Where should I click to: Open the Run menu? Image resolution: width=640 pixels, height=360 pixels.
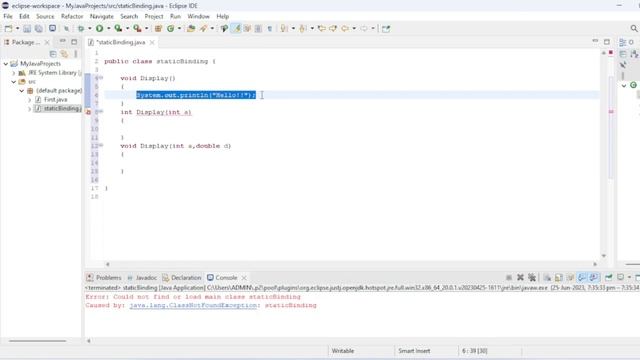(x=175, y=16)
